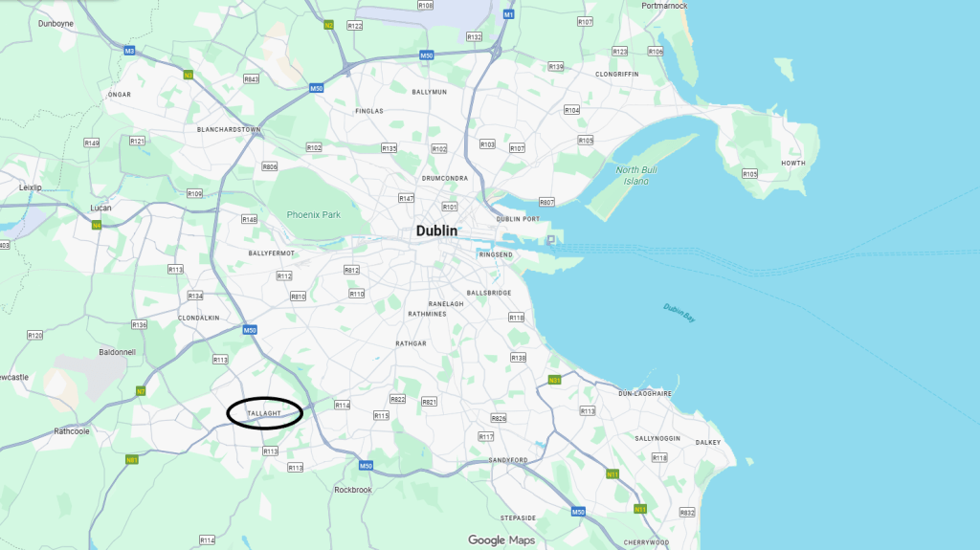Select the green N3 road shield
The image size is (980, 550).
point(189,75)
